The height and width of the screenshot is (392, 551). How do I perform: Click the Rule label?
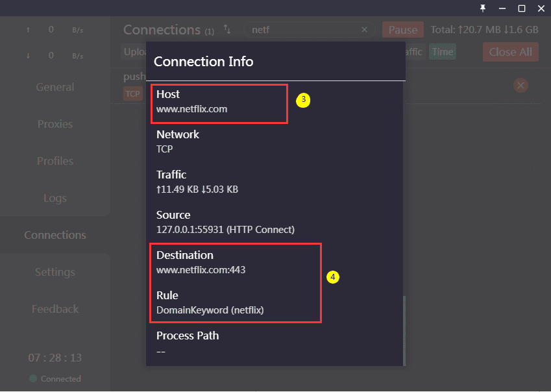point(167,295)
